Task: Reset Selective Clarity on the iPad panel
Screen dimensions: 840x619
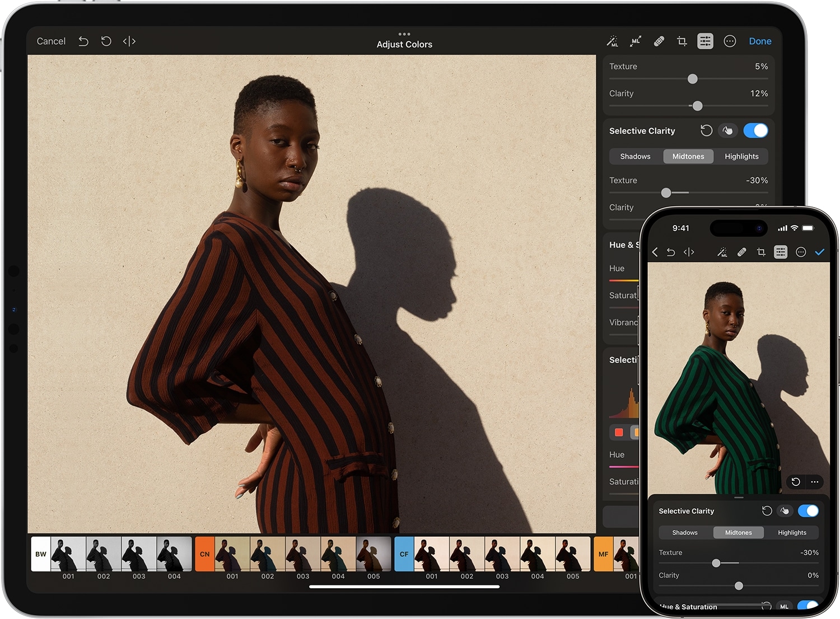Action: coord(706,131)
